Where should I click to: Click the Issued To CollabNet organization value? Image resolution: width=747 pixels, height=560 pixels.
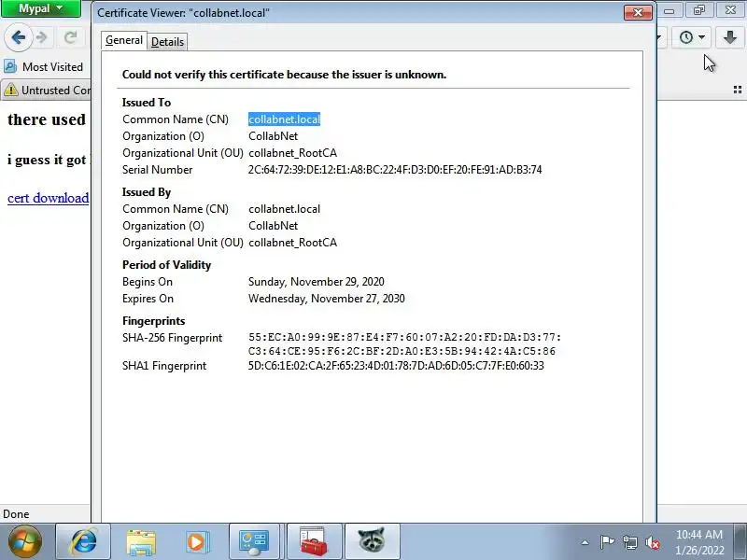coord(273,136)
